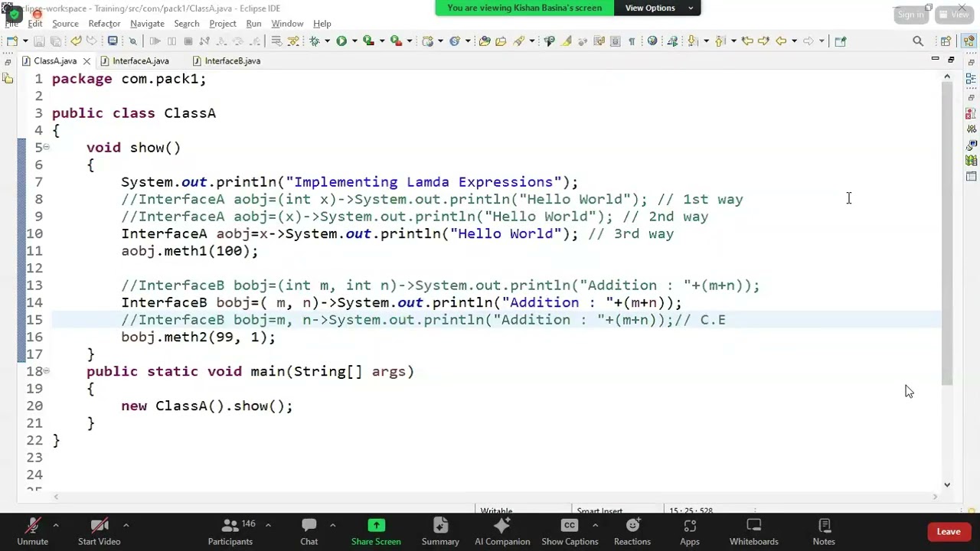Click the green Run button icon

click(341, 41)
